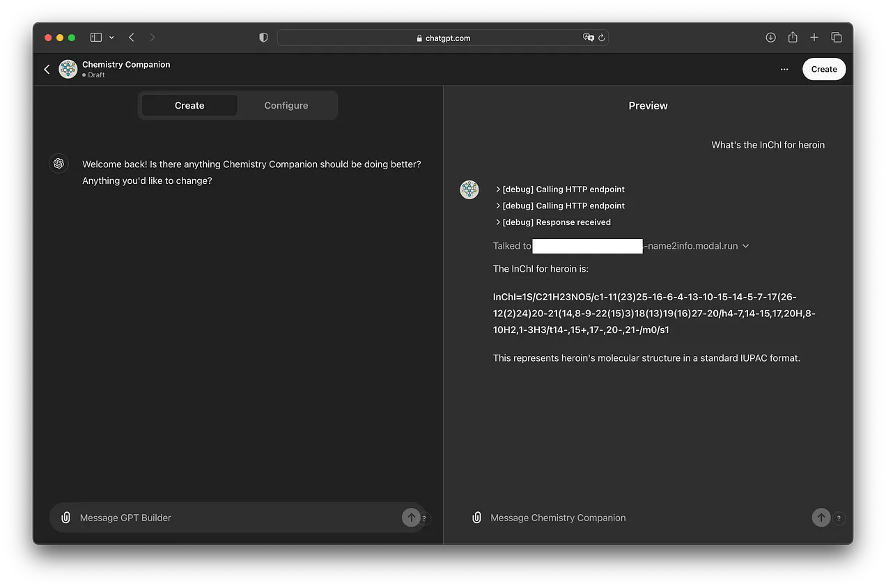
Task: Maximize the window with the green button
Action: pyautogui.click(x=71, y=38)
